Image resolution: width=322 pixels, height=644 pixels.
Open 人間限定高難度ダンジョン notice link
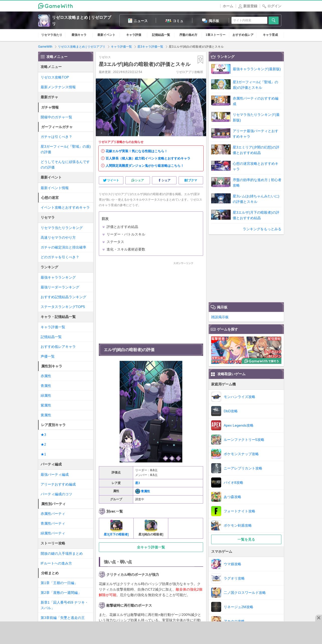(144, 166)
